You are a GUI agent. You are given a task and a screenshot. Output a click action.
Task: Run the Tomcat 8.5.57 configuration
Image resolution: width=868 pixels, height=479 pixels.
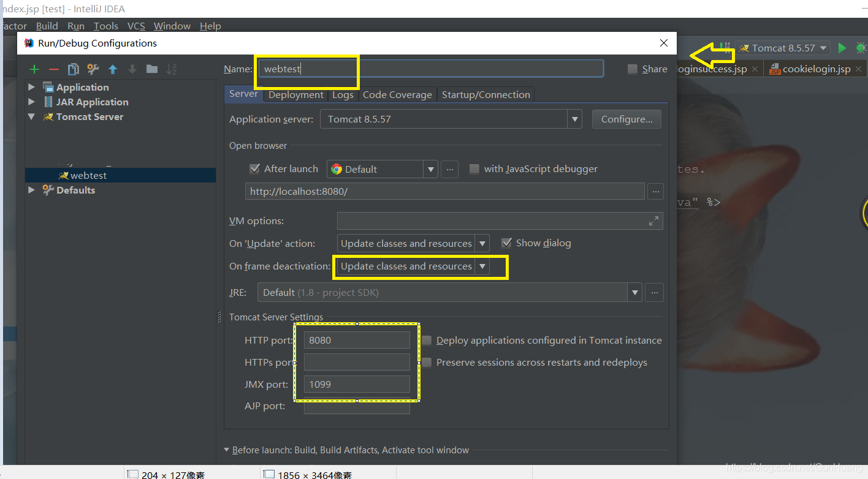(842, 48)
